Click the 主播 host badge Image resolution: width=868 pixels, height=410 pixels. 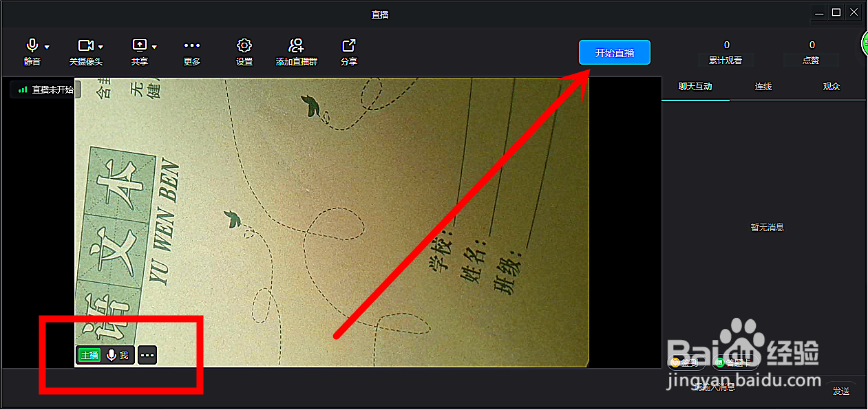89,355
